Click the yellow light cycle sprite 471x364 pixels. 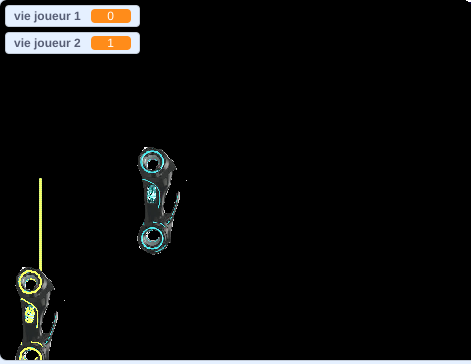pos(37,313)
